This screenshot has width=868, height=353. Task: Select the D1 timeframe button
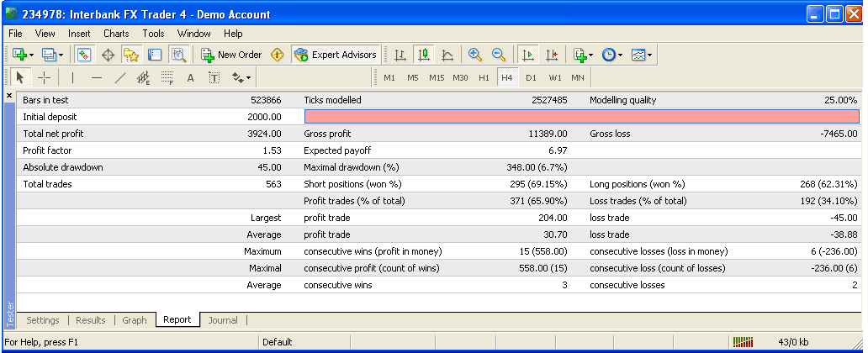(531, 78)
